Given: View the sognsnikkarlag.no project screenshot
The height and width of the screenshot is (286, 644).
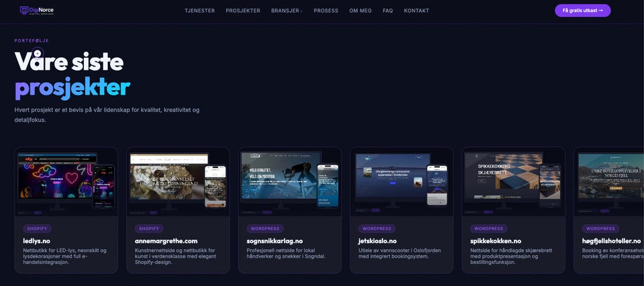Looking at the screenshot, I should 290,182.
